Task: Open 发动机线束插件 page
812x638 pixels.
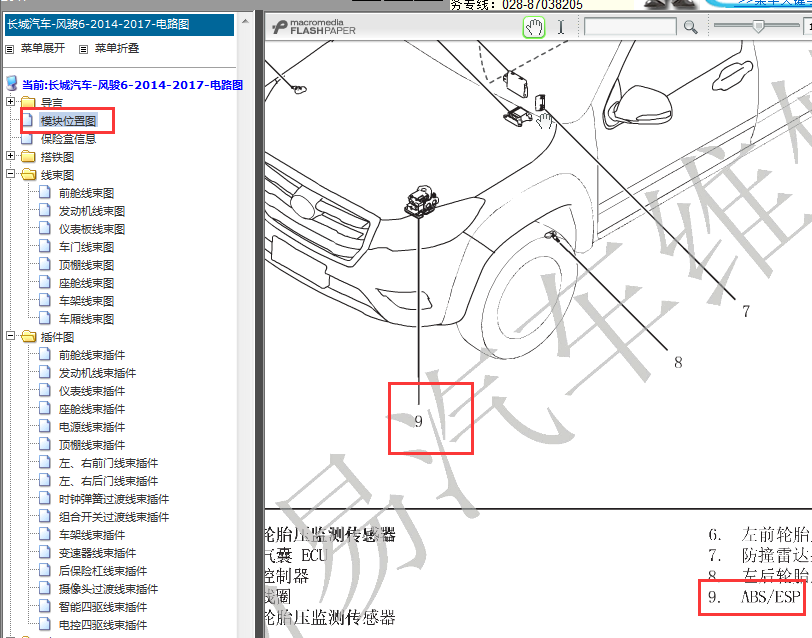Action: coord(97,373)
